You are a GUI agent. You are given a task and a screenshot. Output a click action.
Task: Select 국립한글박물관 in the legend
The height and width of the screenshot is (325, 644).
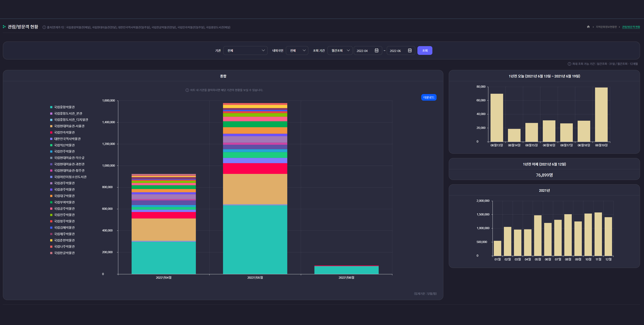pyautogui.click(x=63, y=253)
